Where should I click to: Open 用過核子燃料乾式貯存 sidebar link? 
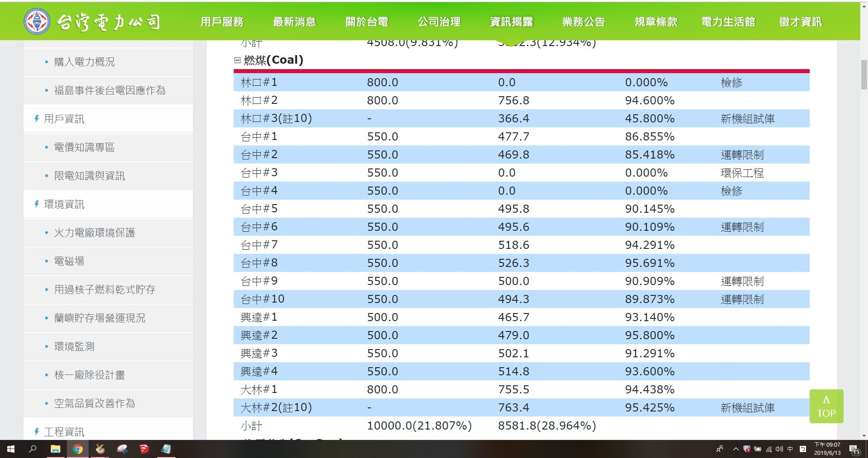point(105,290)
